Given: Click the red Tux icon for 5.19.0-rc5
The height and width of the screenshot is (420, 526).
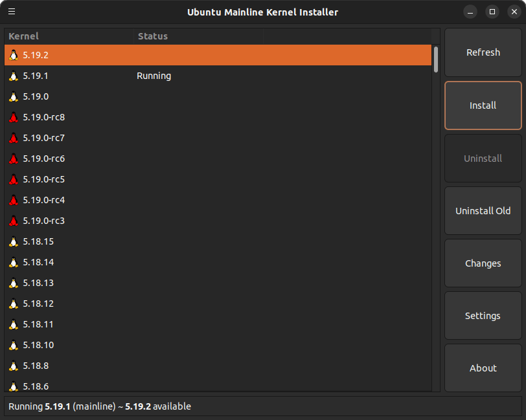Looking at the screenshot, I should (x=14, y=179).
